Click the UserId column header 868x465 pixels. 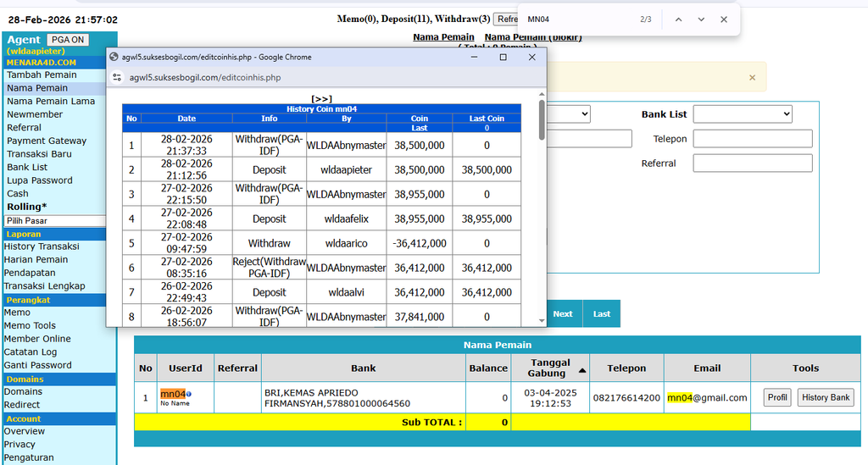pyautogui.click(x=186, y=368)
